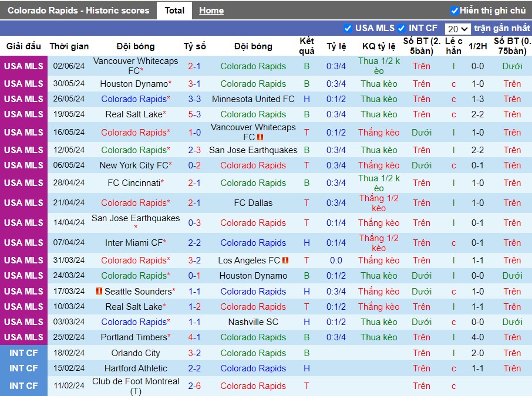This screenshot has height=396, width=532.
Task: Click the Giải đấu column header
Action: click(x=23, y=46)
